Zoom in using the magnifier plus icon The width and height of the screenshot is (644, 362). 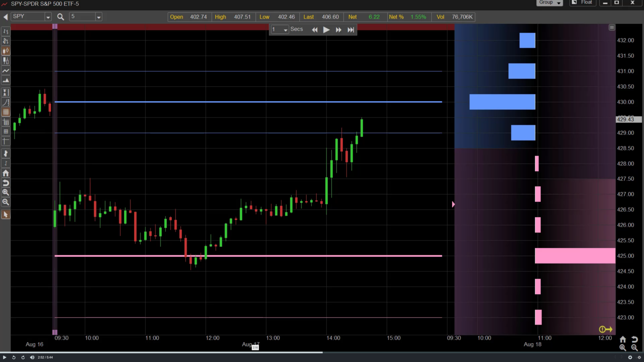[x=6, y=192]
